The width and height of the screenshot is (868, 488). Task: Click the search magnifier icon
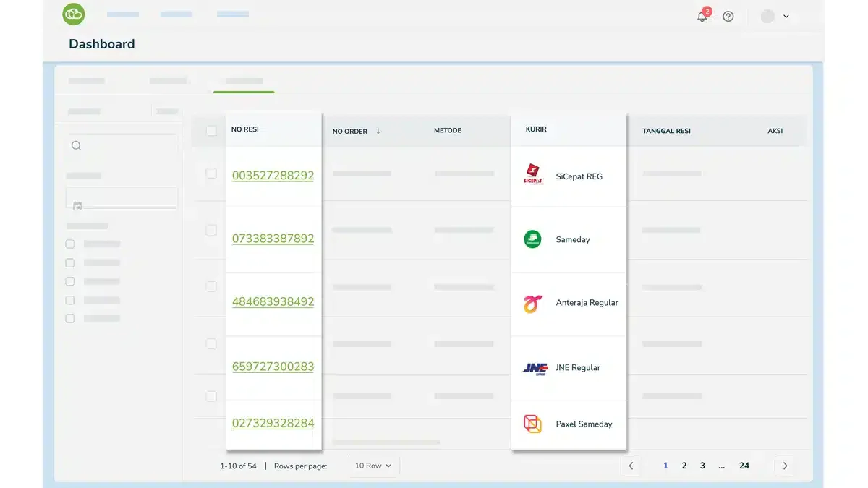point(76,145)
